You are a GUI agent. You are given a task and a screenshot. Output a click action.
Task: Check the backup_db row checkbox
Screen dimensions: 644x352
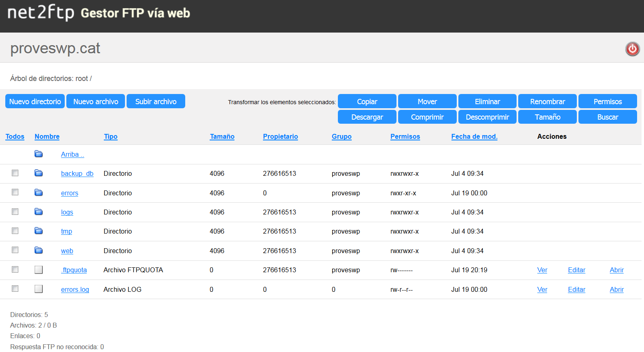tap(15, 173)
